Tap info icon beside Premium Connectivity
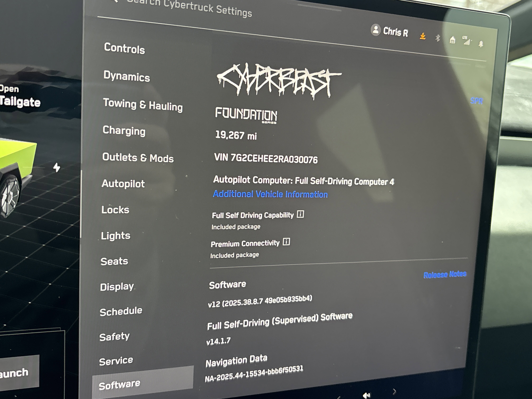532x399 pixels. click(x=286, y=241)
